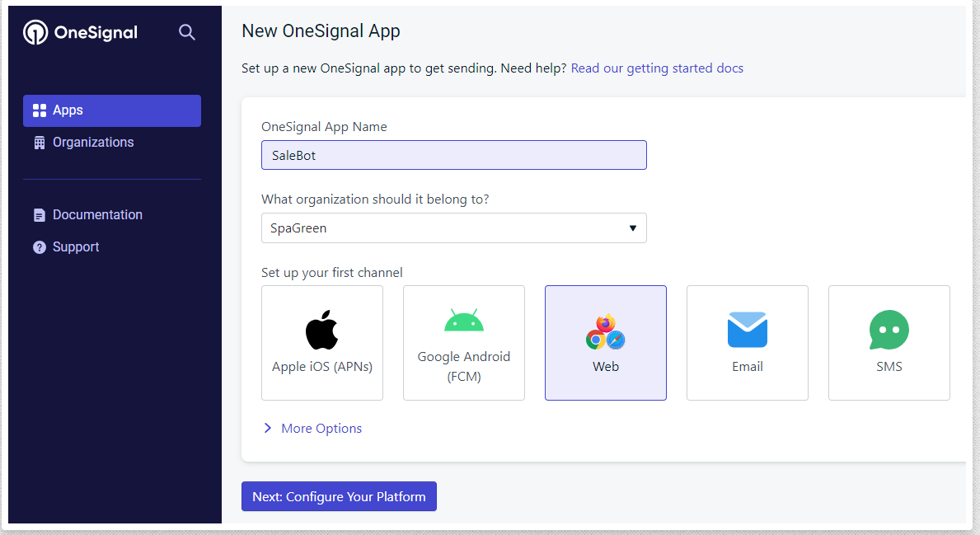This screenshot has width=980, height=535.
Task: Click the New OneSignal App heading
Action: click(321, 31)
